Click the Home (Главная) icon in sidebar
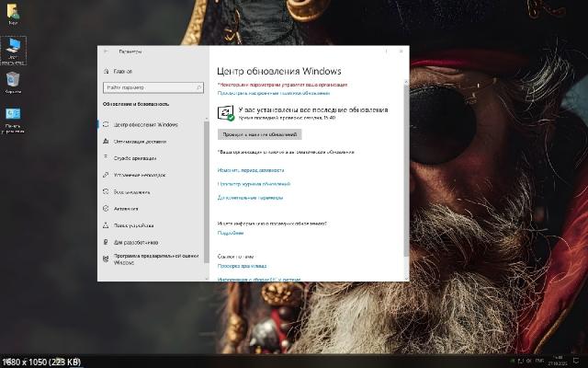 click(107, 71)
